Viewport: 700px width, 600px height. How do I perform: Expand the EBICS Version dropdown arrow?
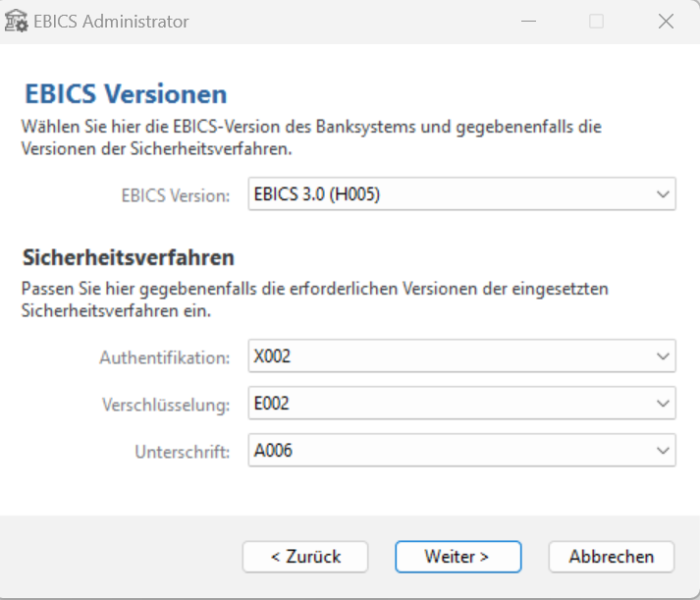tap(662, 194)
